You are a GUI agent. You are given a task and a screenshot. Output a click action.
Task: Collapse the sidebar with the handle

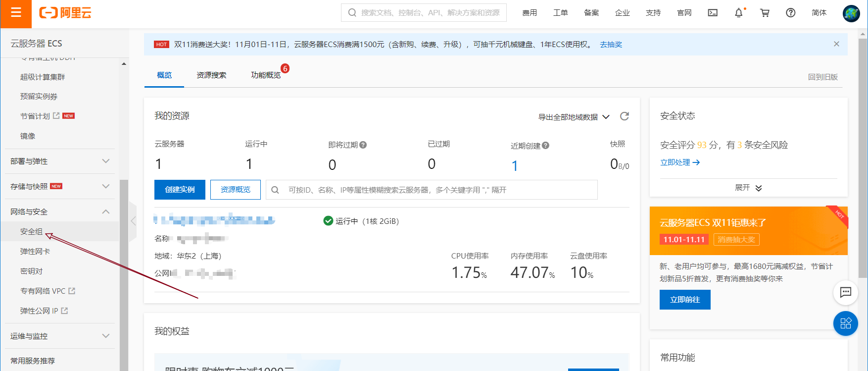pos(133,221)
